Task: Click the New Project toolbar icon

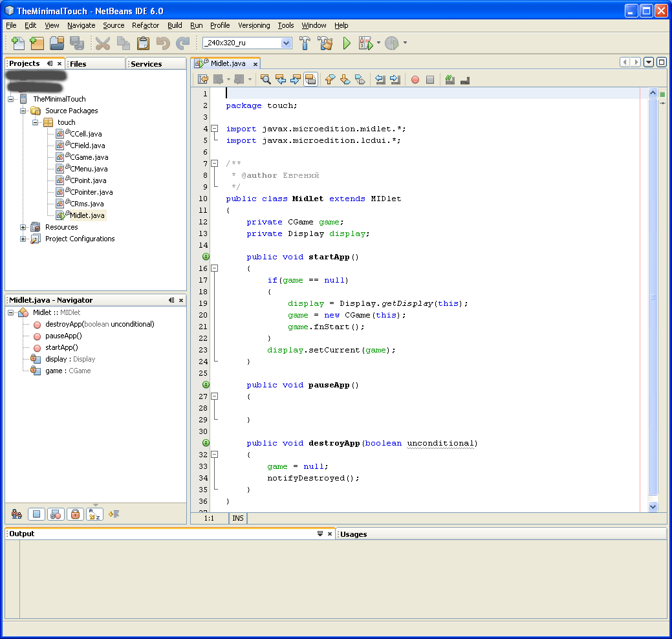Action: (x=37, y=43)
